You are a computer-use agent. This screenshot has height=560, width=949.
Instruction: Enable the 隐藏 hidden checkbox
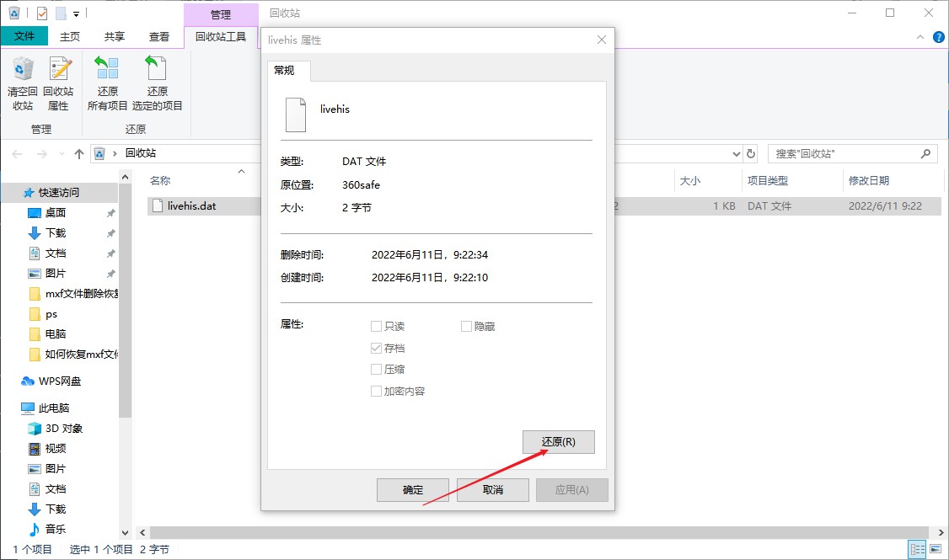point(465,326)
